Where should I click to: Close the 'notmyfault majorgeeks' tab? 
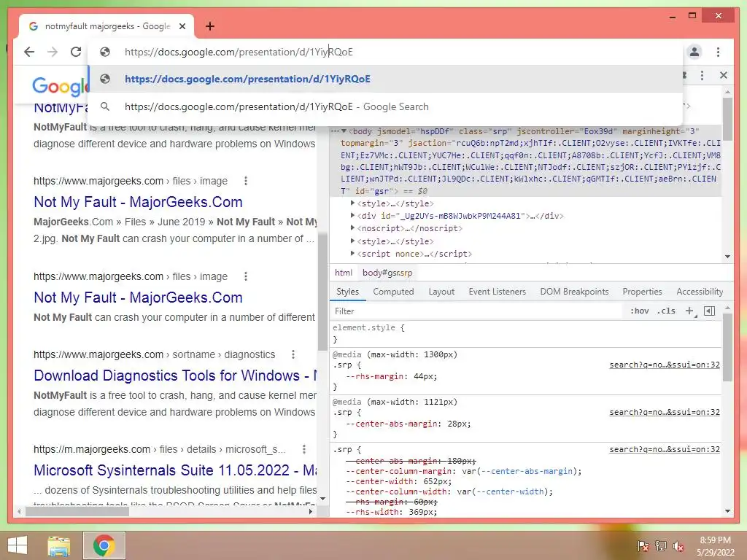[x=182, y=26]
